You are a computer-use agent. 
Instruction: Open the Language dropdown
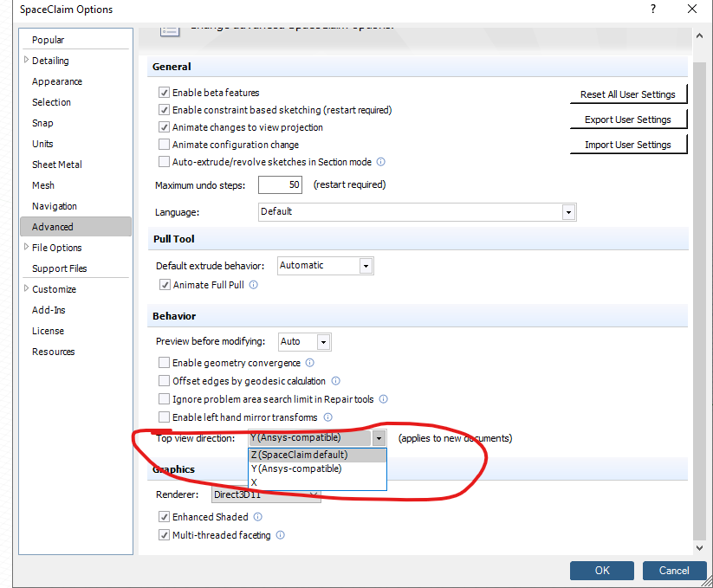tap(568, 211)
